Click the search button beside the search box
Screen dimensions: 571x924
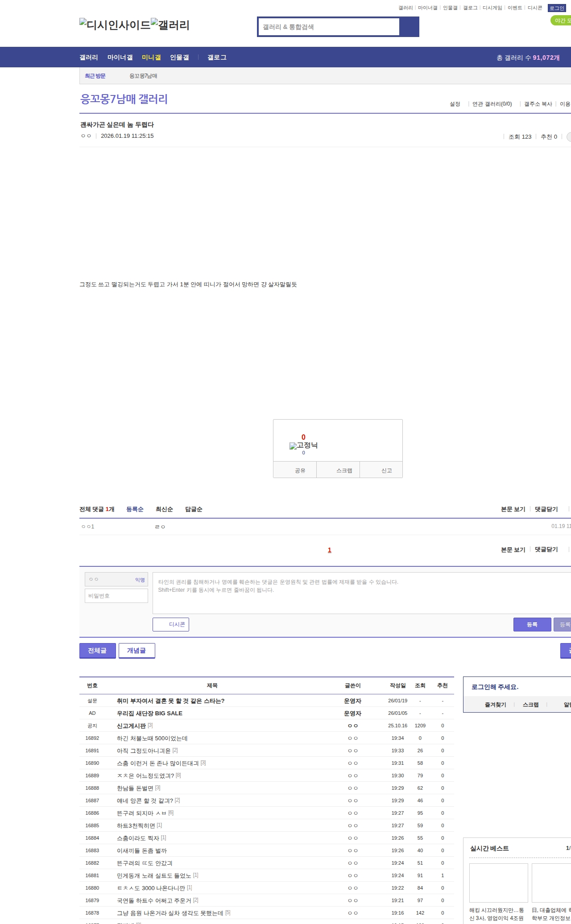(409, 27)
